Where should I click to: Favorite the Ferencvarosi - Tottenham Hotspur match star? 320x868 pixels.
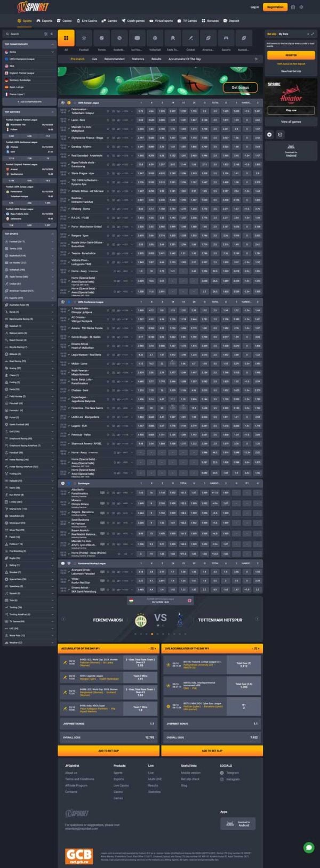pyautogui.click(x=108, y=111)
